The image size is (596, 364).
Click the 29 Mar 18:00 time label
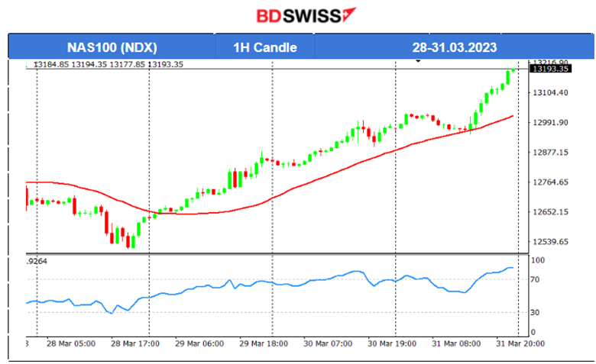[264, 344]
